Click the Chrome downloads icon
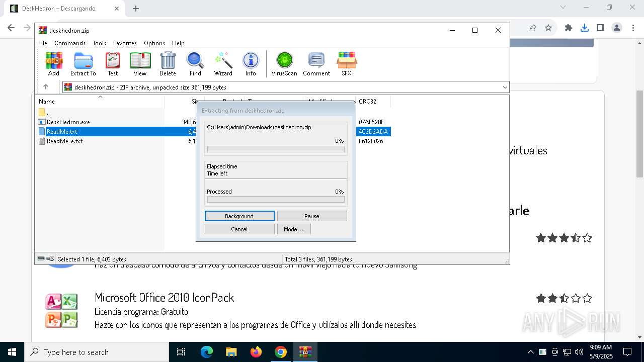Viewport: 644px width, 362px height. [x=585, y=28]
